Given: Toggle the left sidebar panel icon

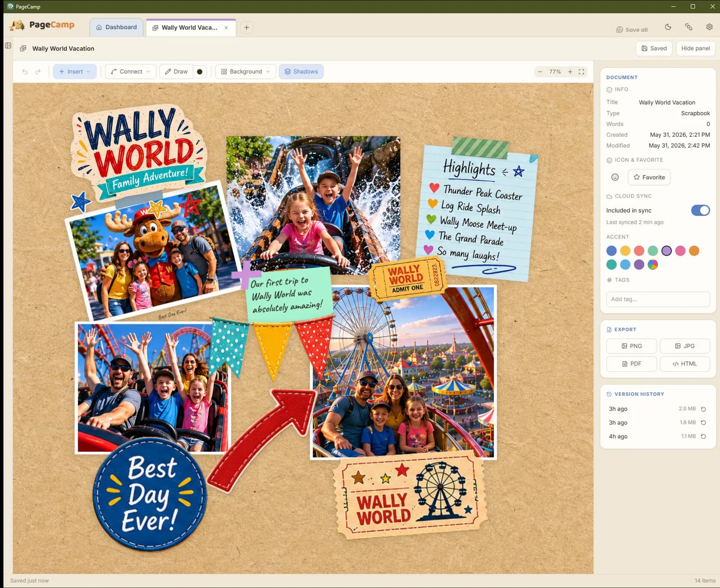Looking at the screenshot, I should point(8,45).
